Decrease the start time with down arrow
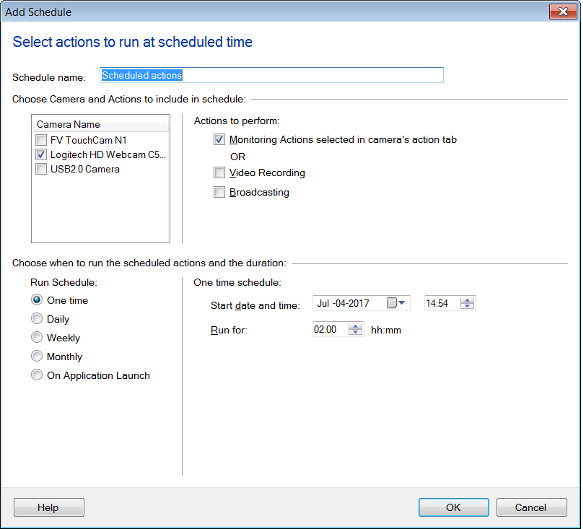The image size is (583, 529). 467,306
